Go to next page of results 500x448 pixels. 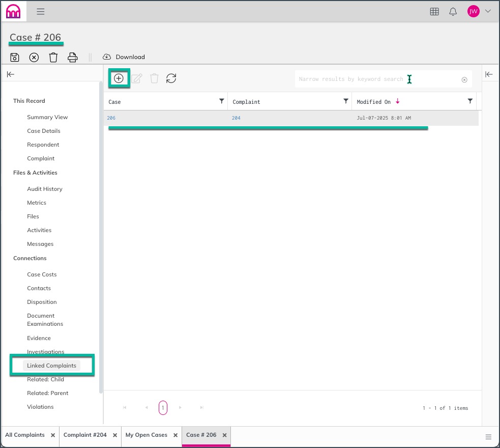click(x=180, y=407)
